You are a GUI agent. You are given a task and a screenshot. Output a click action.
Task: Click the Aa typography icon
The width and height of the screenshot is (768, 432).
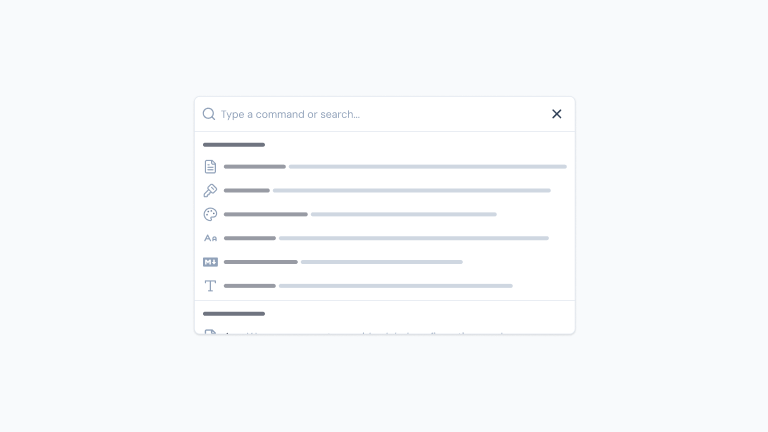pos(210,238)
